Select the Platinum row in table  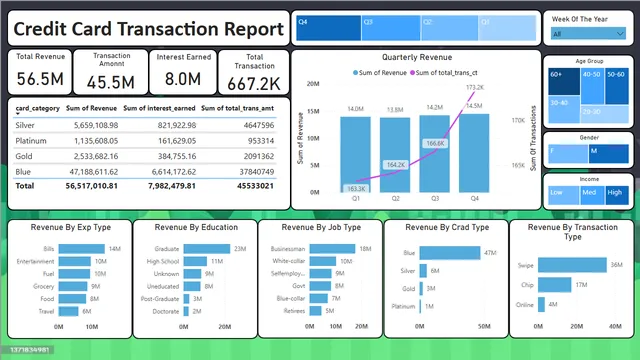pyautogui.click(x=145, y=141)
